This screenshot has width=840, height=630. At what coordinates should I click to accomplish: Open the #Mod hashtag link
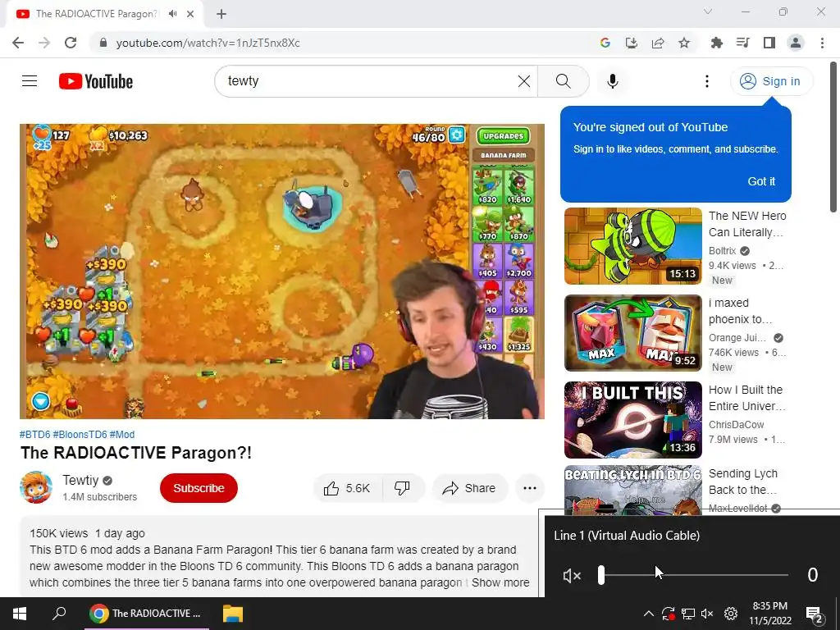pyautogui.click(x=122, y=435)
